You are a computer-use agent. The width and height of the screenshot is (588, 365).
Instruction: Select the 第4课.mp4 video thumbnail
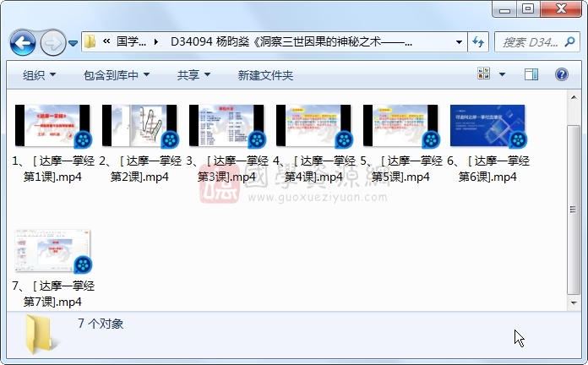pyautogui.click(x=313, y=126)
